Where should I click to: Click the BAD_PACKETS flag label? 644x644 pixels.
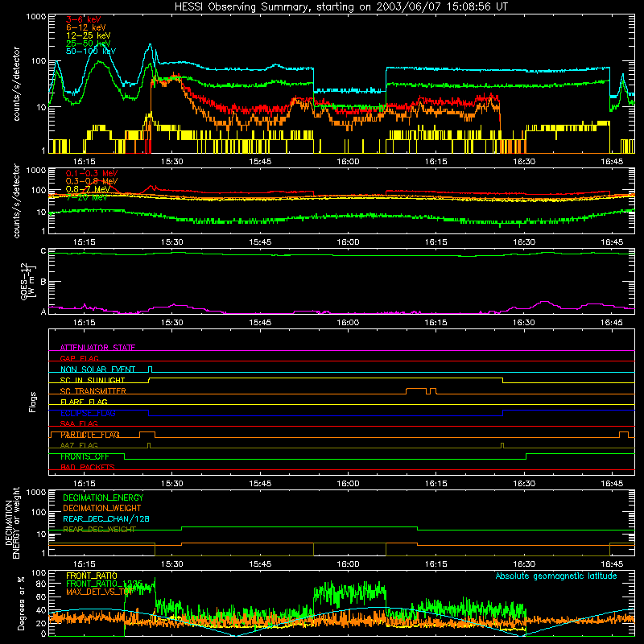(x=88, y=467)
